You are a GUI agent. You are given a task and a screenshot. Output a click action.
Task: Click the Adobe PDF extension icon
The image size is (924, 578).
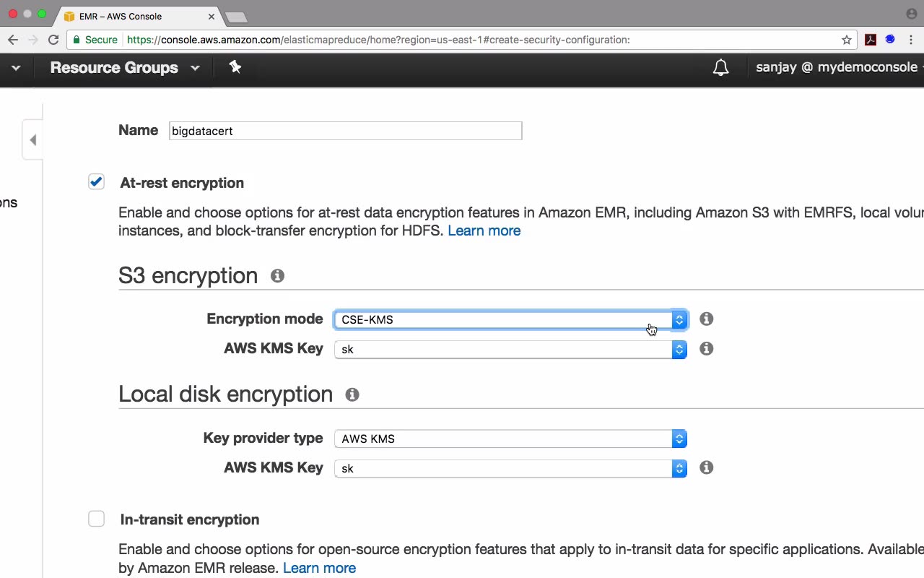coord(871,40)
